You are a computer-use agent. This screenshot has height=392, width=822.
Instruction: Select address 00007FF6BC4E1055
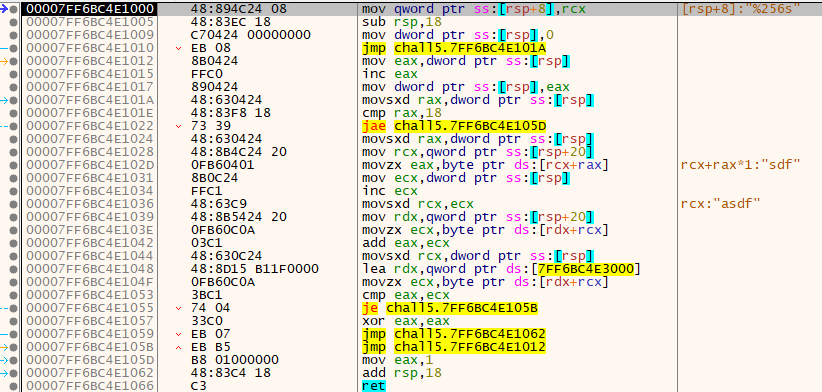[90, 308]
